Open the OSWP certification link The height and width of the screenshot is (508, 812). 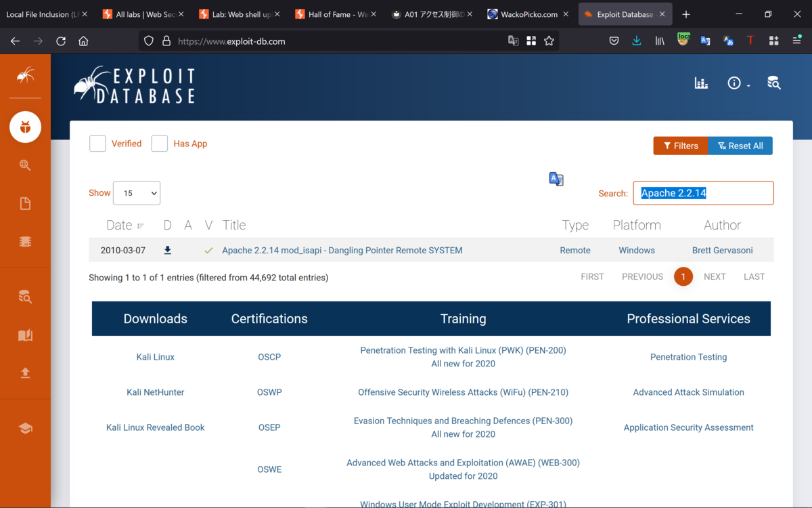pos(269,392)
